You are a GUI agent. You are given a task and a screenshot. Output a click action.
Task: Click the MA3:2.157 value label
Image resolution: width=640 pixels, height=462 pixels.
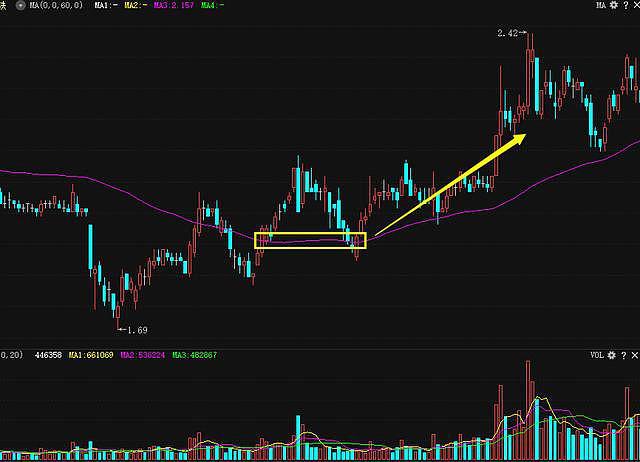click(x=174, y=5)
